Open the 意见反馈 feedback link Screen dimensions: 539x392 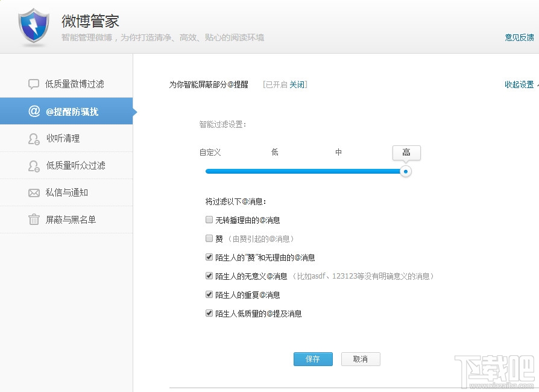point(519,37)
